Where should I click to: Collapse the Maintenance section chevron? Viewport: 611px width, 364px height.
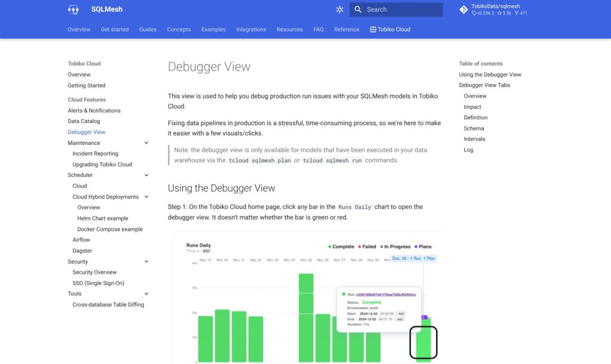[x=147, y=143]
